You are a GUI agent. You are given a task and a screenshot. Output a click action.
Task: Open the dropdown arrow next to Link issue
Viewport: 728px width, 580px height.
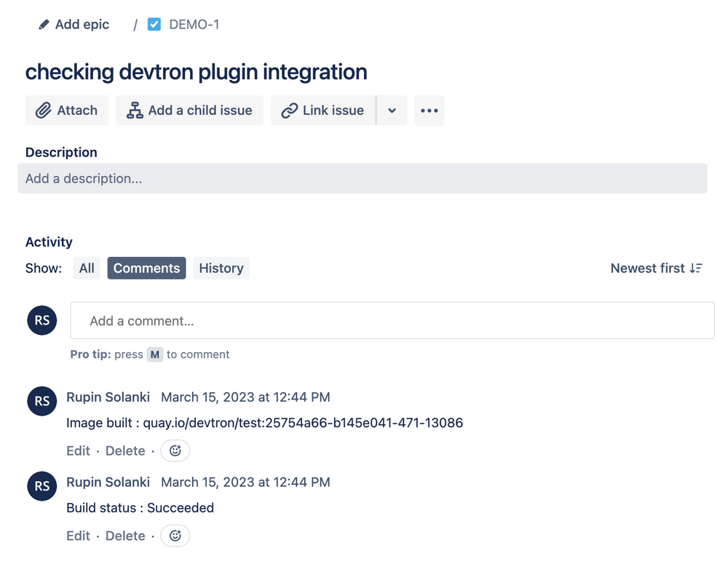392,110
